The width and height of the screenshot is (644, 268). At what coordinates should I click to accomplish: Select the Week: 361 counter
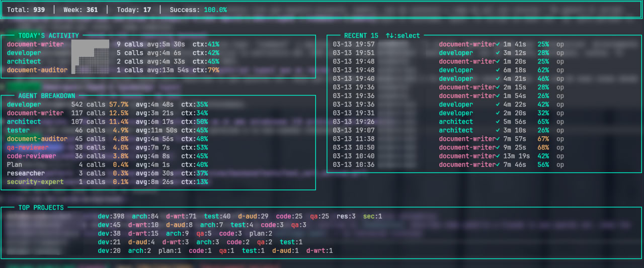point(80,10)
